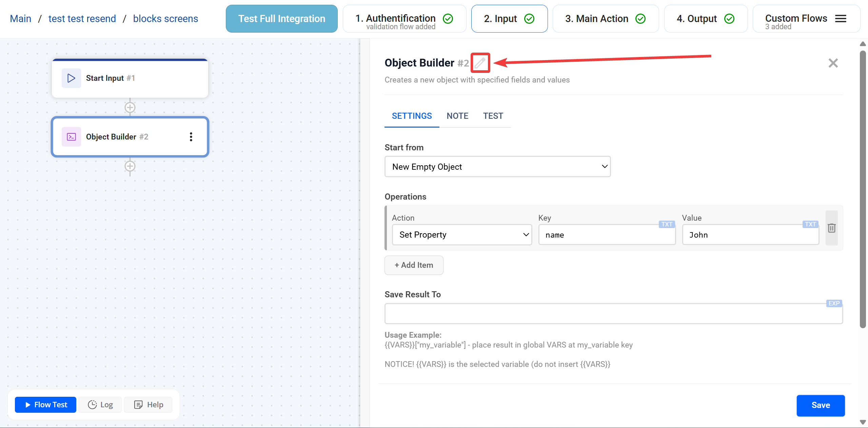Toggle TXT mode badge on Value field
868x428 pixels.
(810, 224)
